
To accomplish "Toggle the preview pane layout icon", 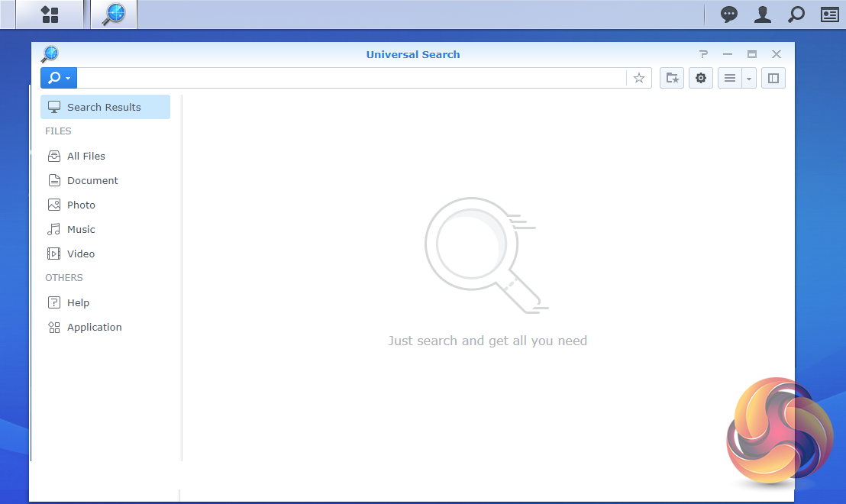I will 773,78.
